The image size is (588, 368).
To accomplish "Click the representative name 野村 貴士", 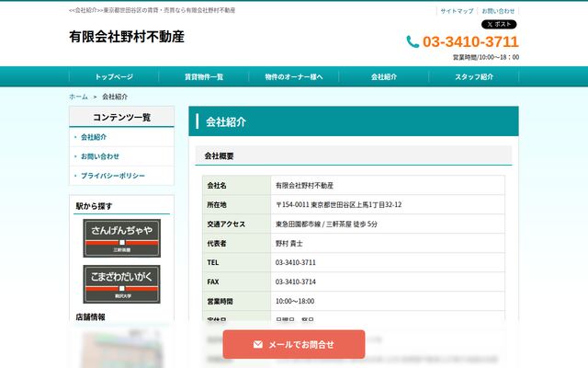I will point(289,243).
